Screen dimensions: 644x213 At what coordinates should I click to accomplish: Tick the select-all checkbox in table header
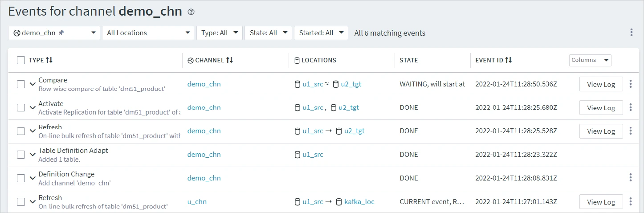point(21,60)
